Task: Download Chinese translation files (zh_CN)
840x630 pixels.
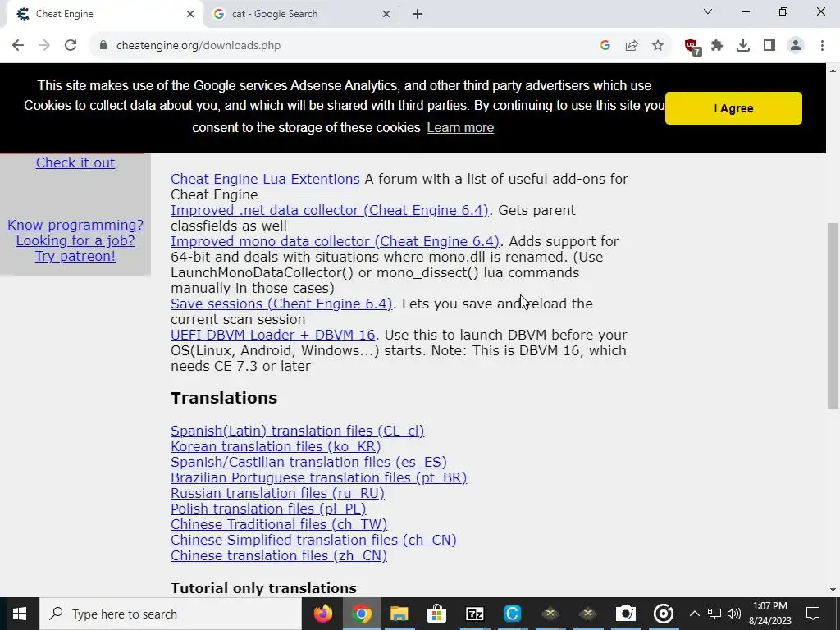Action: tap(279, 555)
